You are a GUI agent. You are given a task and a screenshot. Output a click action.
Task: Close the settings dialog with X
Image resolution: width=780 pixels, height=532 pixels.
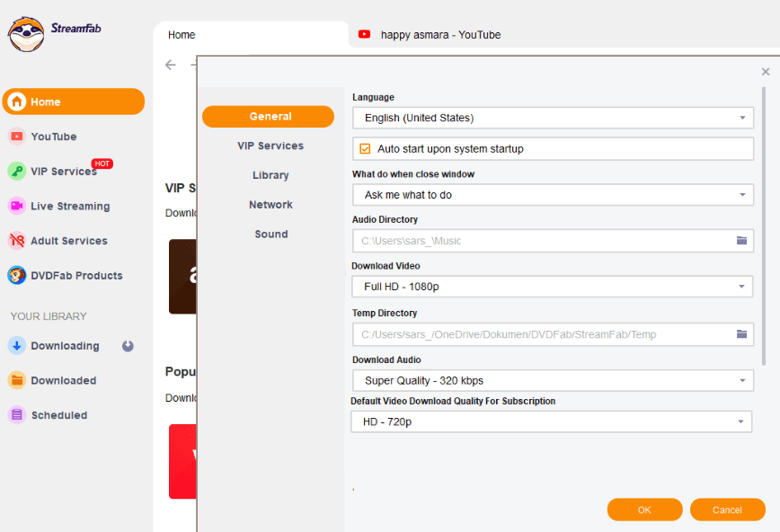[x=766, y=72]
